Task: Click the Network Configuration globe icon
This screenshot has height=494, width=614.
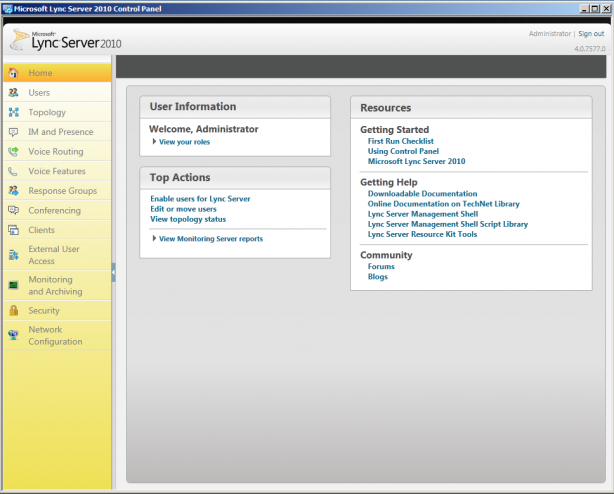Action: (14, 335)
